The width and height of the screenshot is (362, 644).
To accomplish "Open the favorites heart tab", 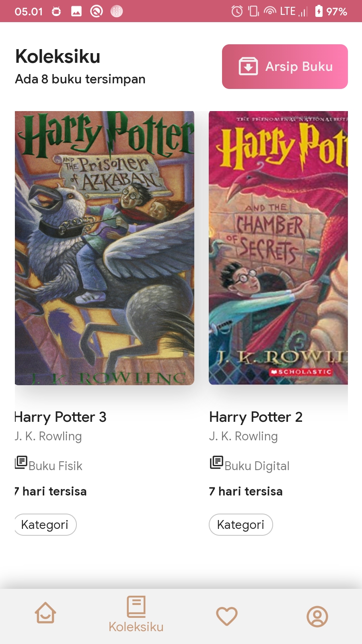I will click(x=227, y=616).
